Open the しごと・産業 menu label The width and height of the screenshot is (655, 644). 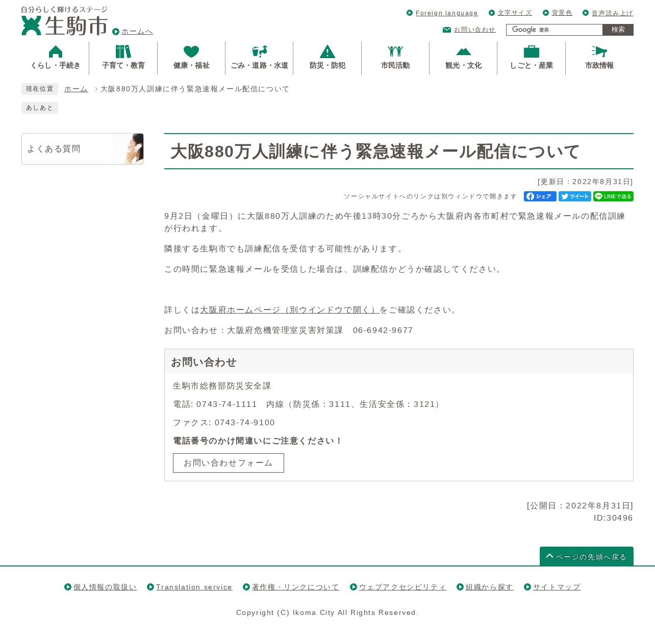tap(532, 65)
